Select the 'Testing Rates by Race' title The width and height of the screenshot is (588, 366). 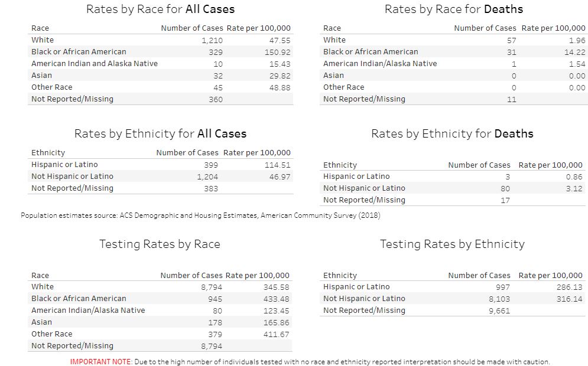click(160, 244)
